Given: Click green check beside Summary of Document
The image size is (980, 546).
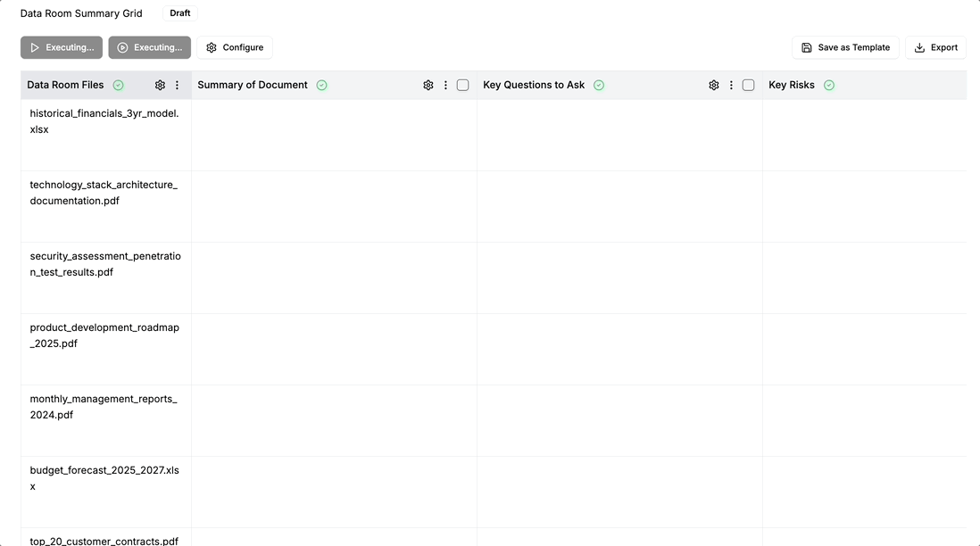Looking at the screenshot, I should [x=322, y=85].
